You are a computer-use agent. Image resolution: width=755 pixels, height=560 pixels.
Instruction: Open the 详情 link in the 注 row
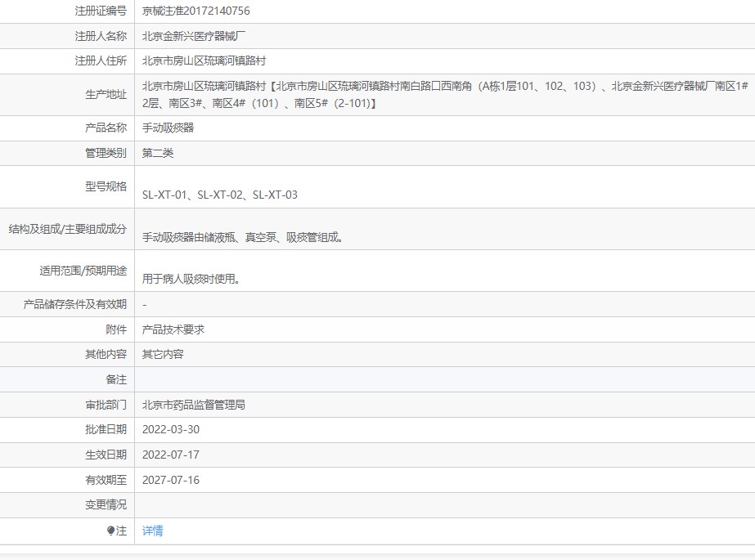(x=153, y=531)
